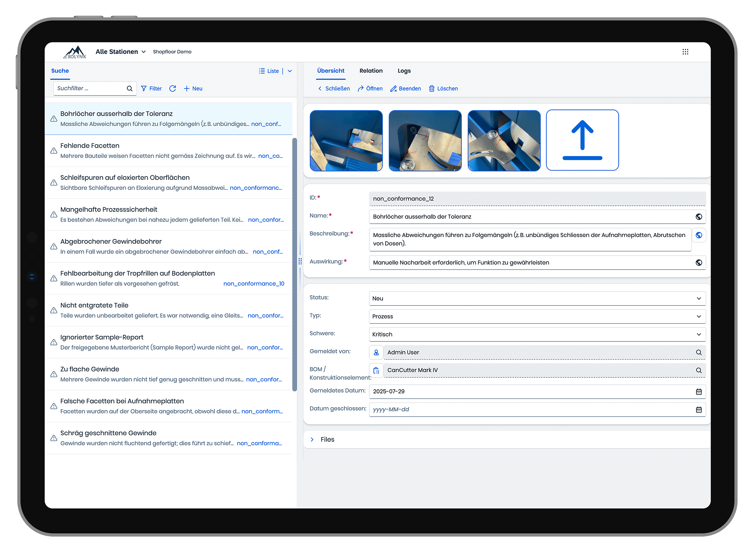Click the Löschen trash button
This screenshot has width=756, height=555.
[443, 89]
